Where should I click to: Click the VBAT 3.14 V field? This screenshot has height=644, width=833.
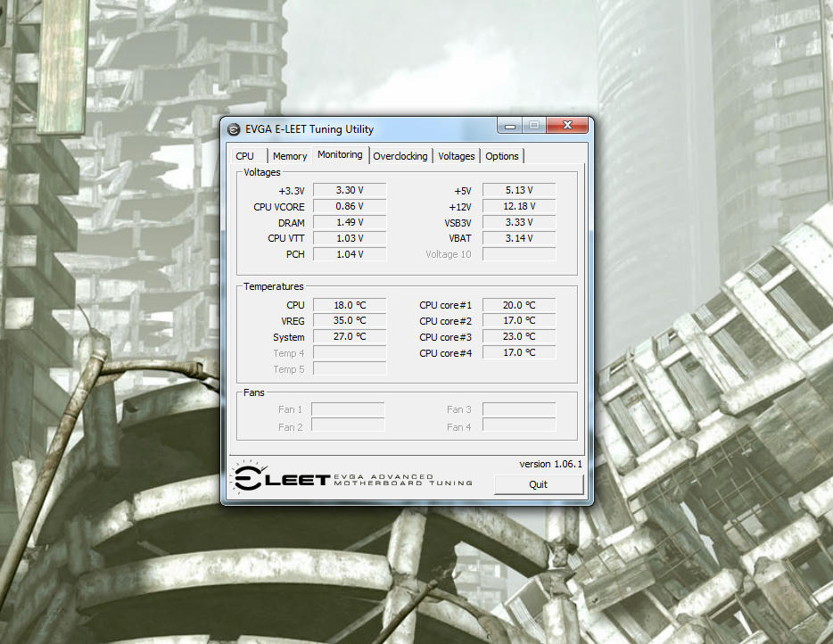[x=519, y=238]
